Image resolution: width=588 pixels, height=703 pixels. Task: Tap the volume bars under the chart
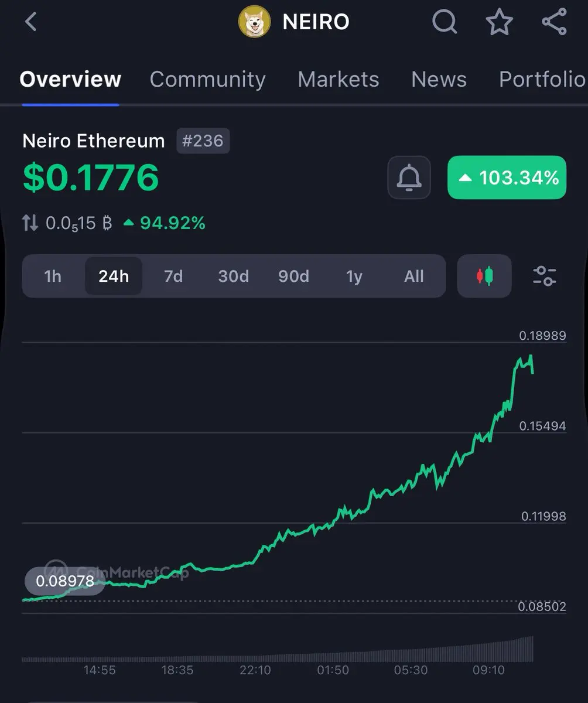278,650
